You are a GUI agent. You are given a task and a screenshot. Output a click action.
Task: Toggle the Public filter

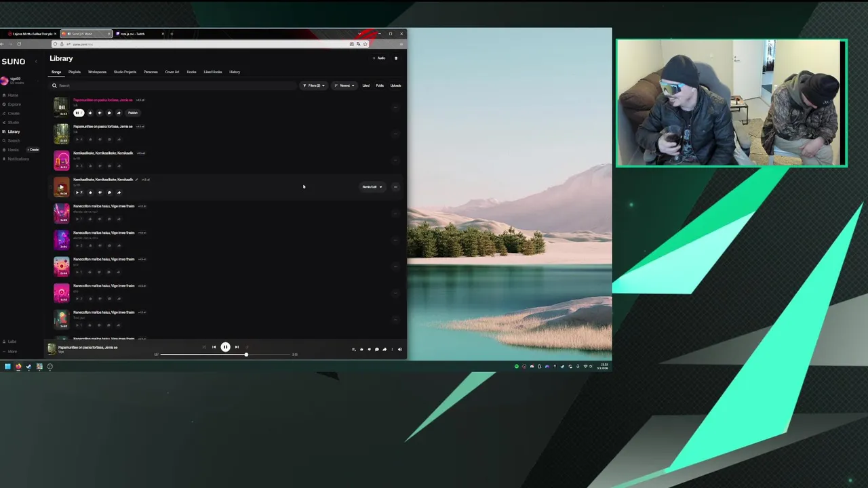(x=380, y=85)
